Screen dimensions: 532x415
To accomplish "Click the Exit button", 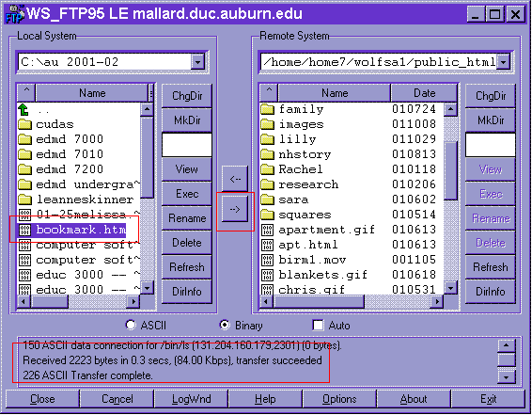I will (x=488, y=399).
